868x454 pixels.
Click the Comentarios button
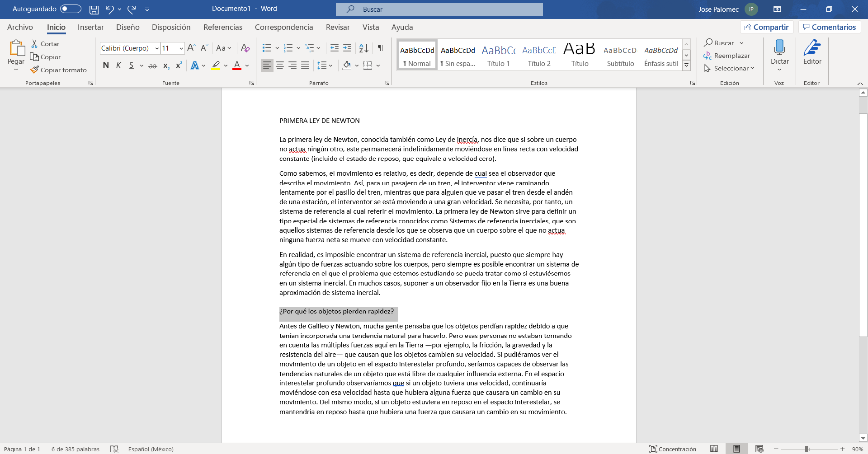(830, 27)
